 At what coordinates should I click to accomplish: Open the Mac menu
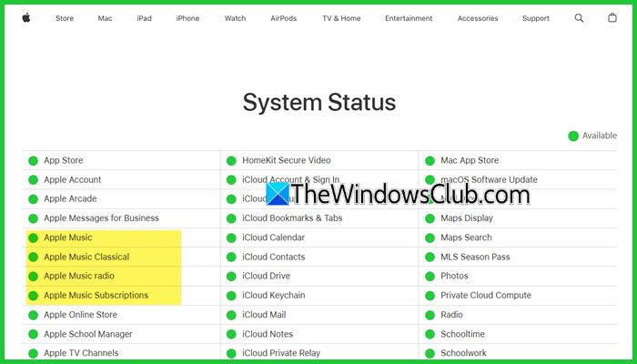(x=105, y=18)
